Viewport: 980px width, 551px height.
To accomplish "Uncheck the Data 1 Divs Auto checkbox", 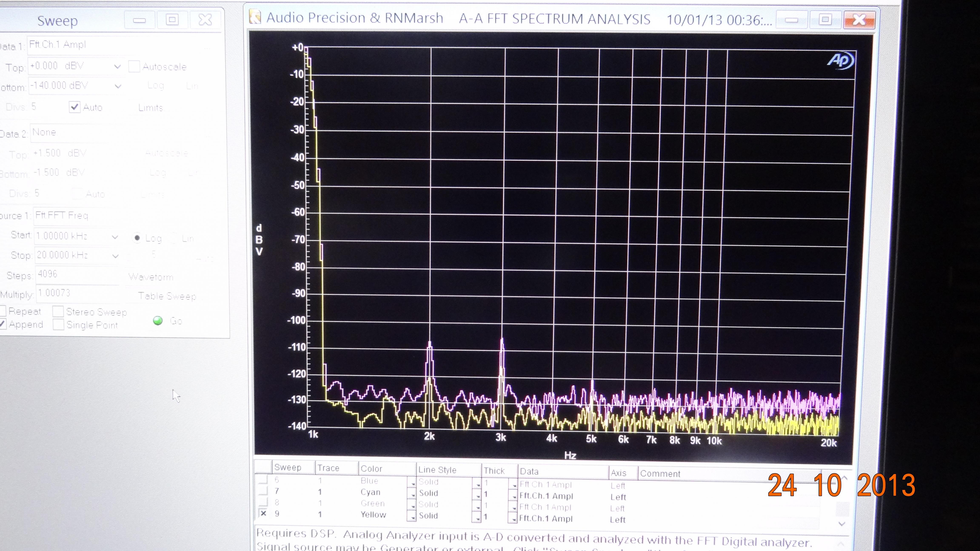I will [x=75, y=107].
